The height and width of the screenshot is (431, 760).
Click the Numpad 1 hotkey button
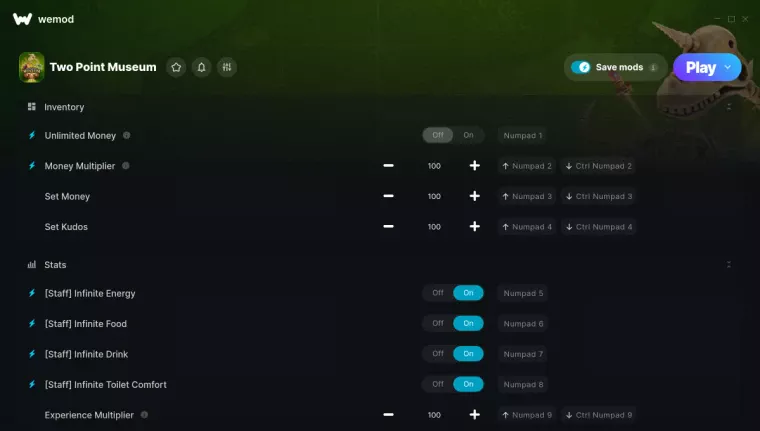coord(522,136)
